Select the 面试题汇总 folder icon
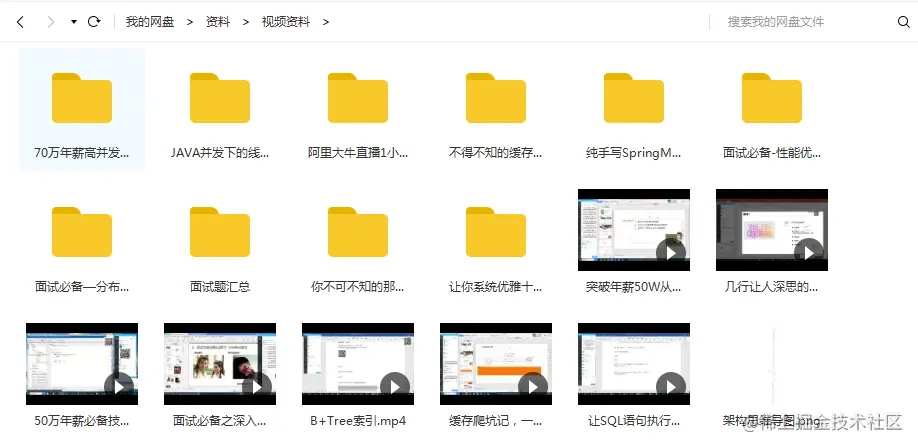The height and width of the screenshot is (448, 918). [220, 232]
